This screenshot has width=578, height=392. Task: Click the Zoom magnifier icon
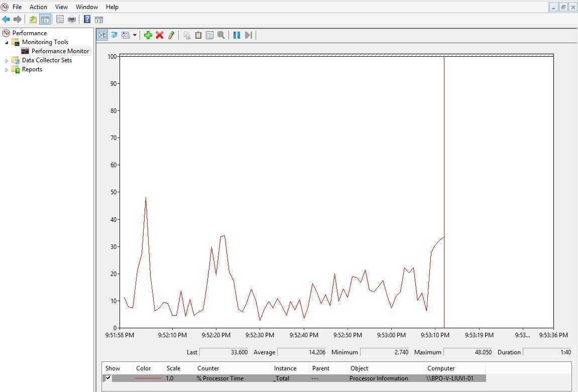coord(221,35)
